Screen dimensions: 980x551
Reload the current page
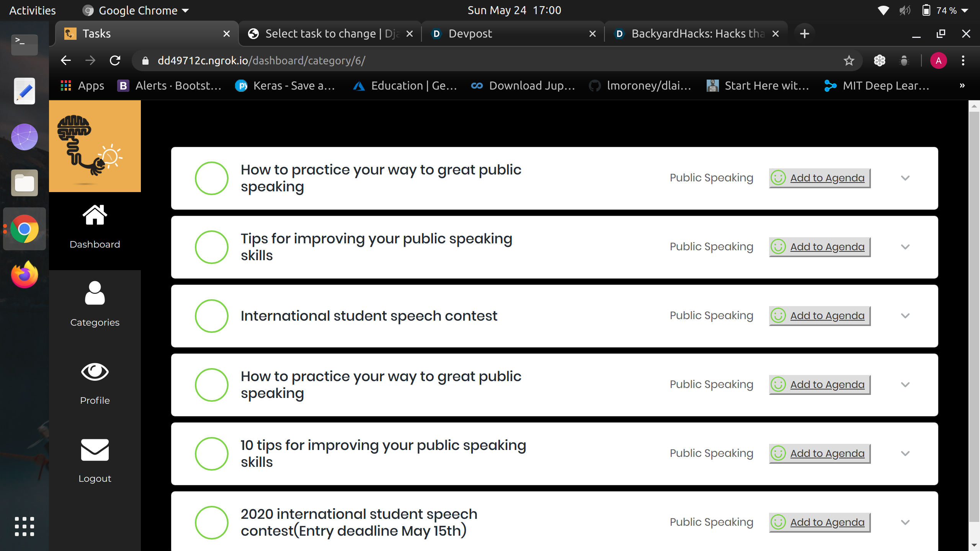[115, 60]
